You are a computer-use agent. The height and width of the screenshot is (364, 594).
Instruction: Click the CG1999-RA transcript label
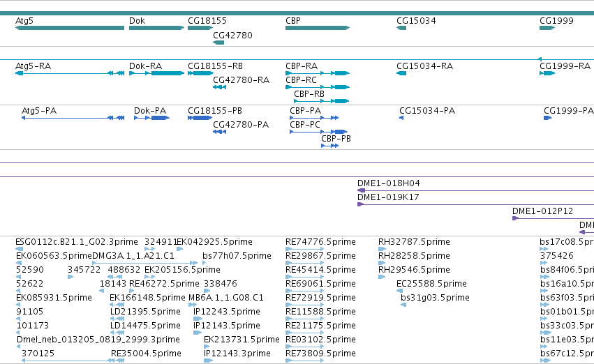pos(565,66)
